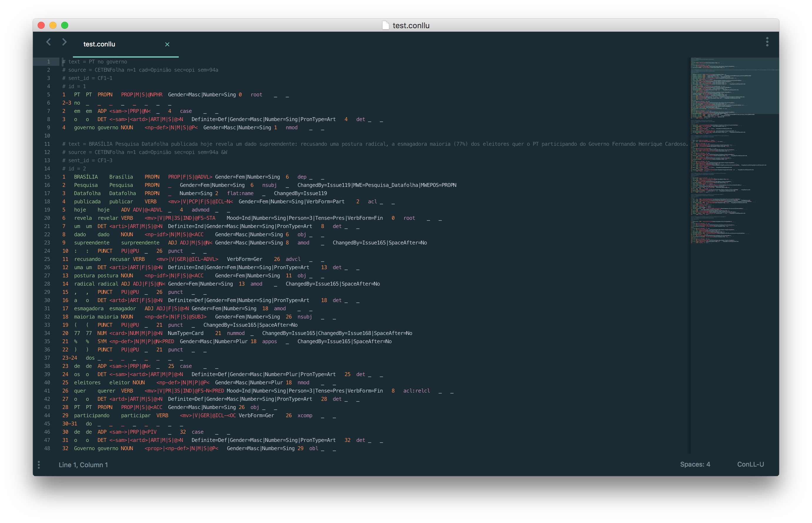This screenshot has height=523, width=812.
Task: Click the document icon in title bar
Action: [385, 26]
